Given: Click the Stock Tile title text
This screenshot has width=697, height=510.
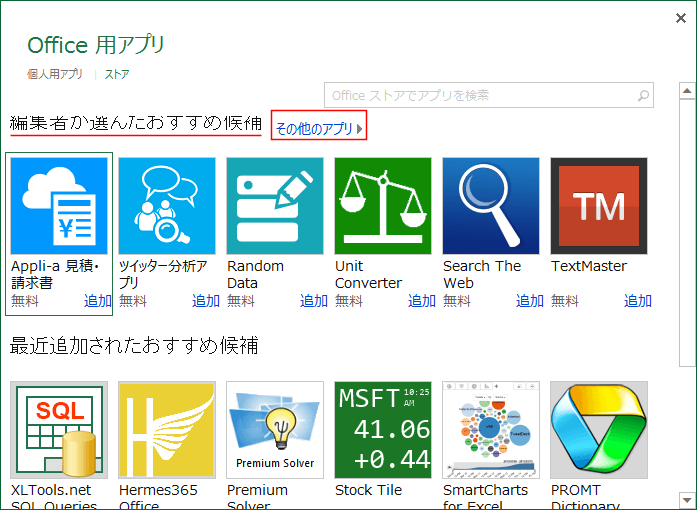Looking at the screenshot, I should click(369, 490).
